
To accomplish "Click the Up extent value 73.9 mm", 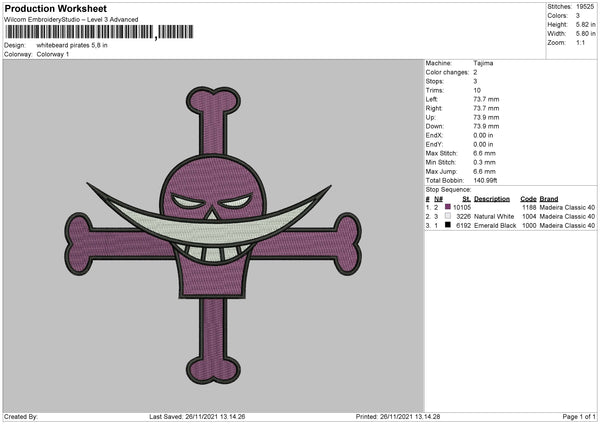I will click(486, 117).
